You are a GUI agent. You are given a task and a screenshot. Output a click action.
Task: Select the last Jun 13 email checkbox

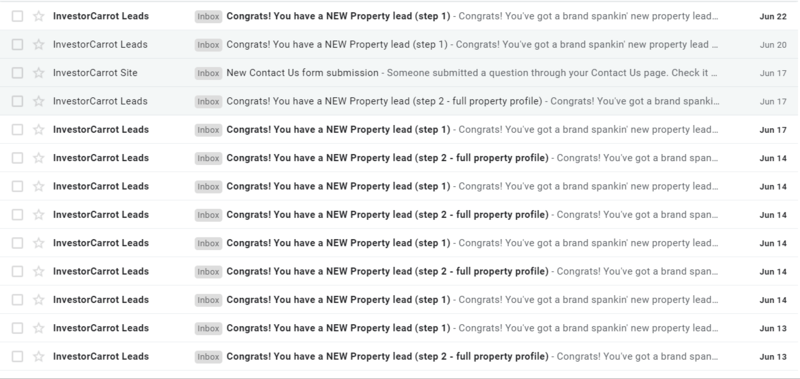click(17, 356)
